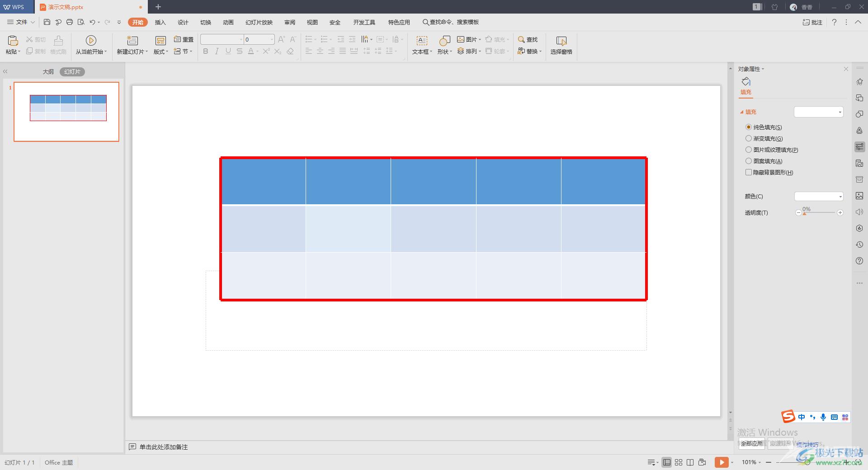868x470 pixels.
Task: Click the Undo arrow icon
Action: coord(92,22)
